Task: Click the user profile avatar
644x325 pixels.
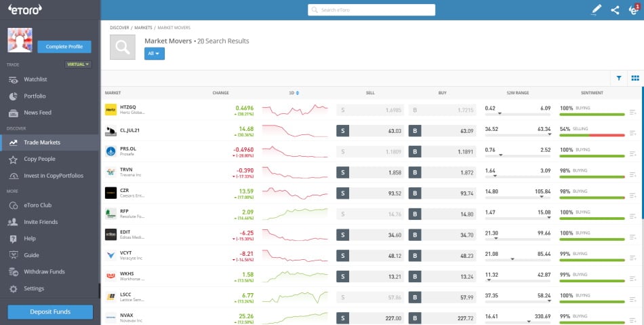Action: (x=20, y=40)
